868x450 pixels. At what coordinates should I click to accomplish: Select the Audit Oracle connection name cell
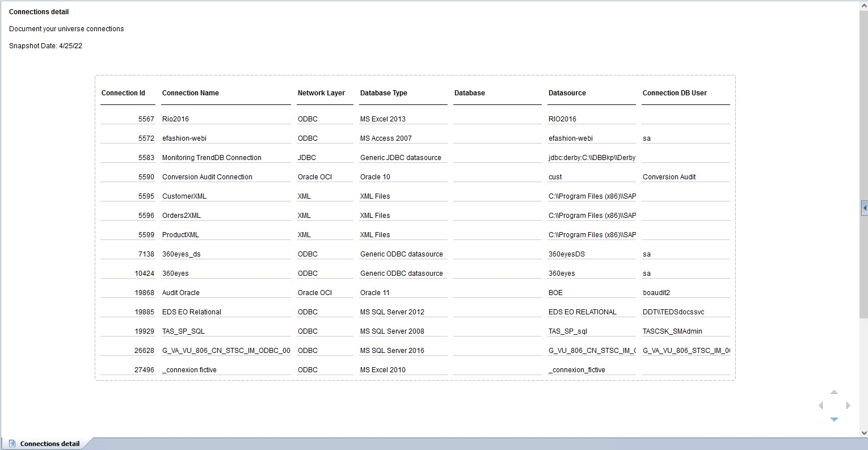(x=181, y=293)
